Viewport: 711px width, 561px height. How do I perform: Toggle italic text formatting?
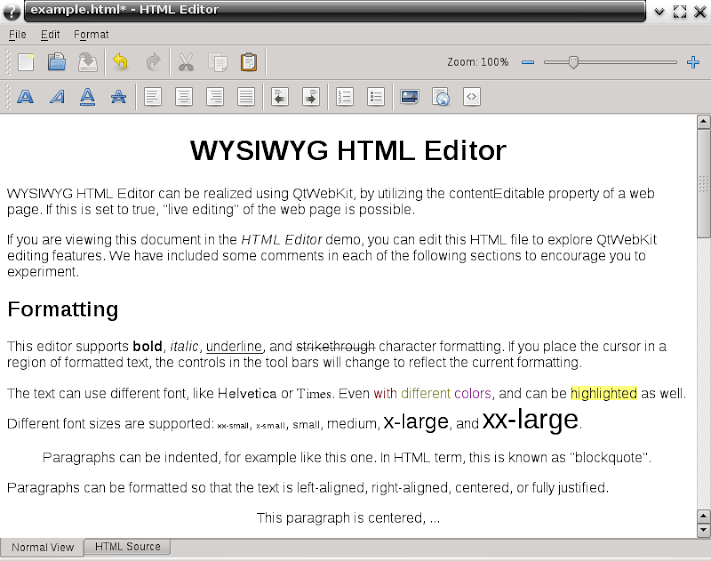pyautogui.click(x=57, y=97)
